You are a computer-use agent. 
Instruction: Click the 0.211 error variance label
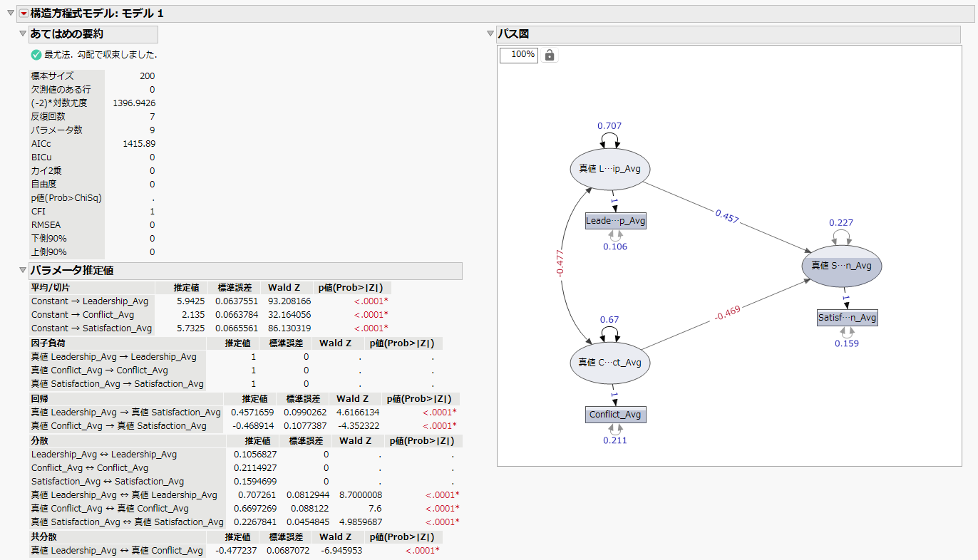(615, 440)
